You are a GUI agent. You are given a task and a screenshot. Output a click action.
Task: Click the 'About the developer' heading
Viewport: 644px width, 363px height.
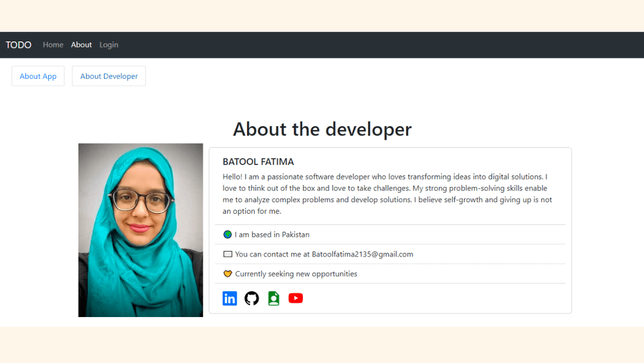click(322, 129)
